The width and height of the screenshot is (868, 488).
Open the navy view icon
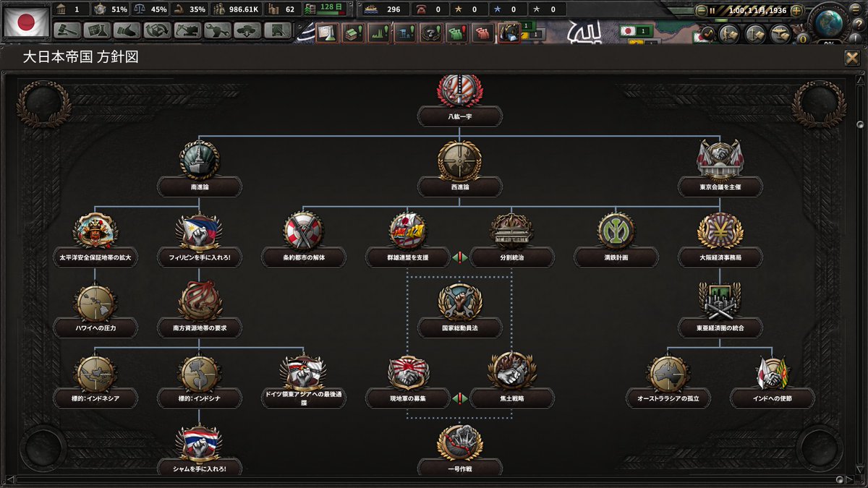(x=755, y=33)
